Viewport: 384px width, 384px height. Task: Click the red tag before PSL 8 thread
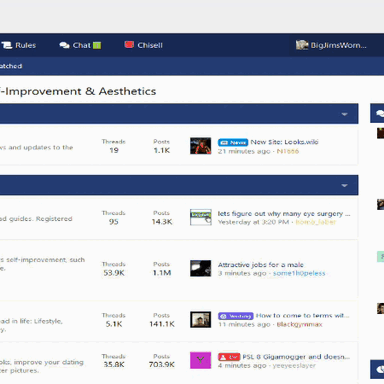229,357
